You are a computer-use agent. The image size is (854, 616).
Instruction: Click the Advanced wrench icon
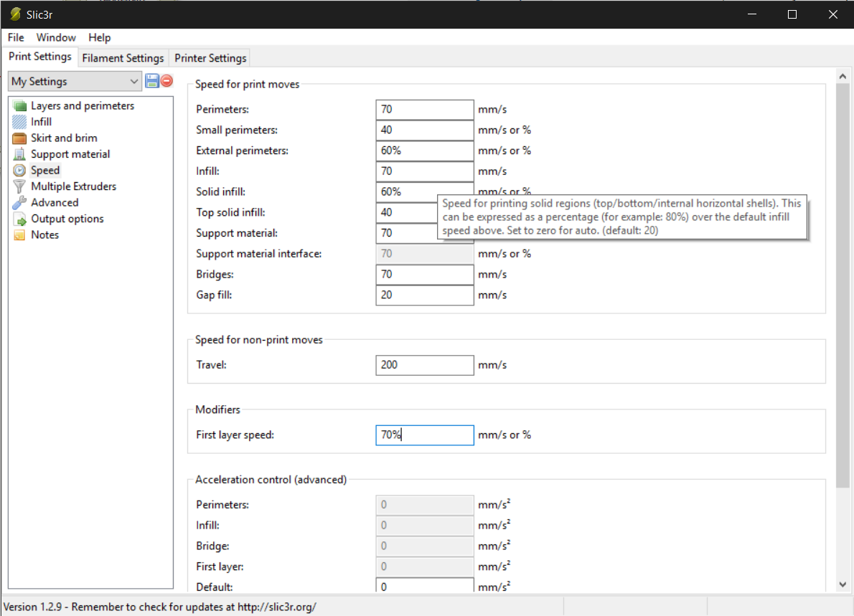(19, 202)
